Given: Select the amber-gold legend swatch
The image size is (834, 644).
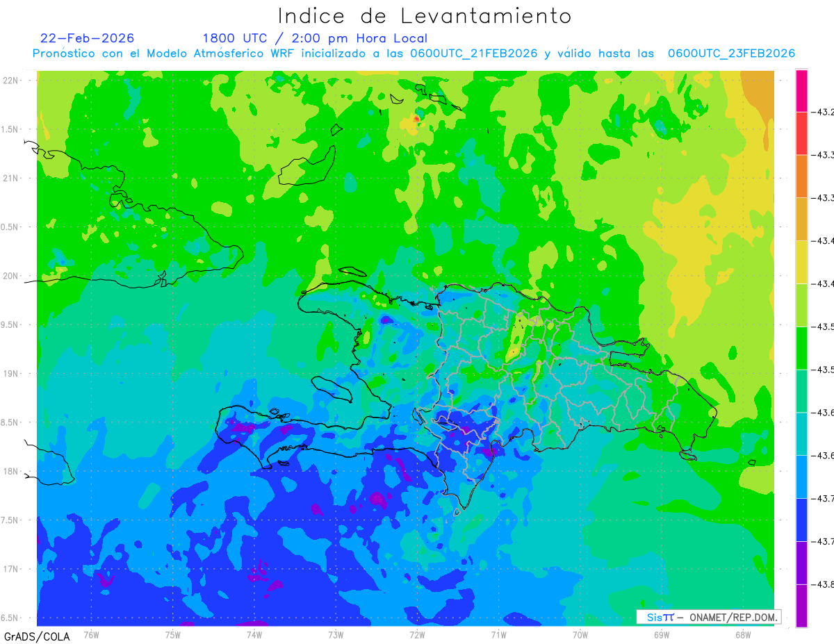Looking at the screenshot, I should pyautogui.click(x=801, y=220).
